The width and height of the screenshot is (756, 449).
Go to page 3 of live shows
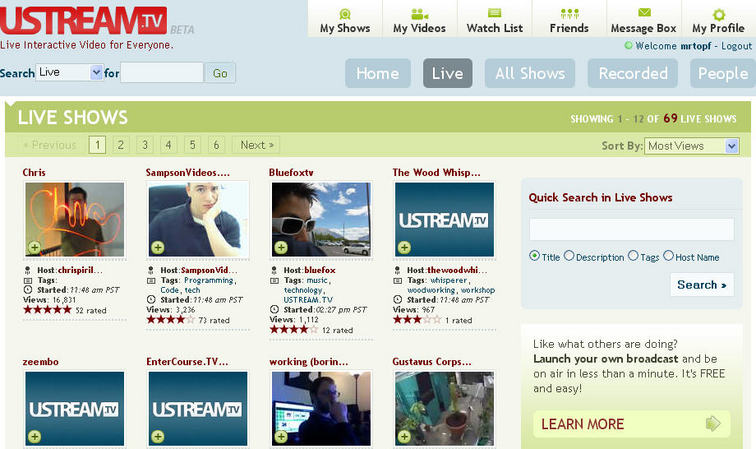145,145
